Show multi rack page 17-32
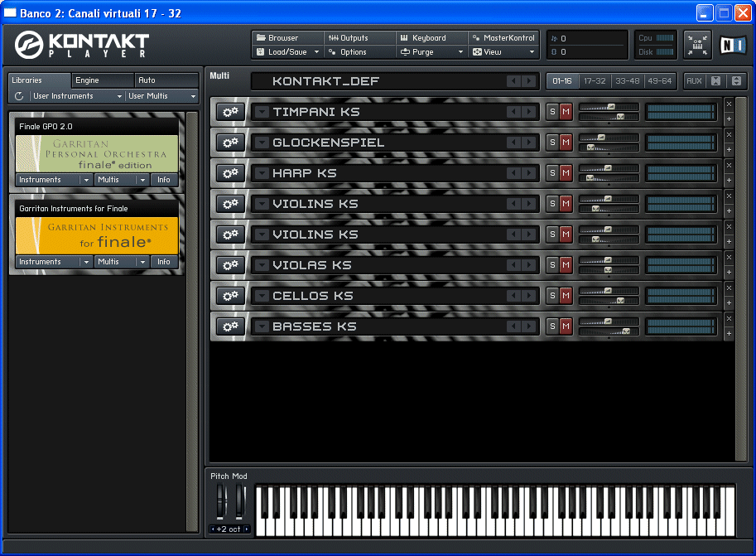Viewport: 756px width, 556px height. (595, 81)
